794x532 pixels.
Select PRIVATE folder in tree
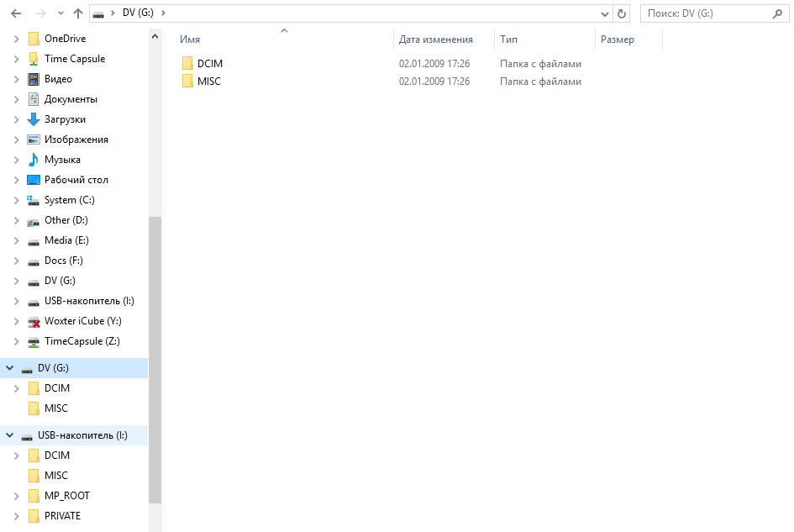(x=62, y=516)
